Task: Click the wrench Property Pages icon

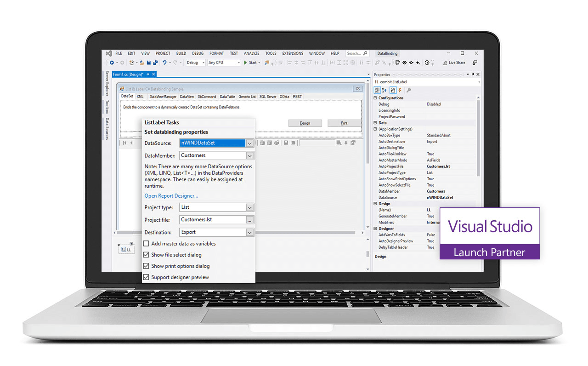Action: pyautogui.click(x=408, y=90)
